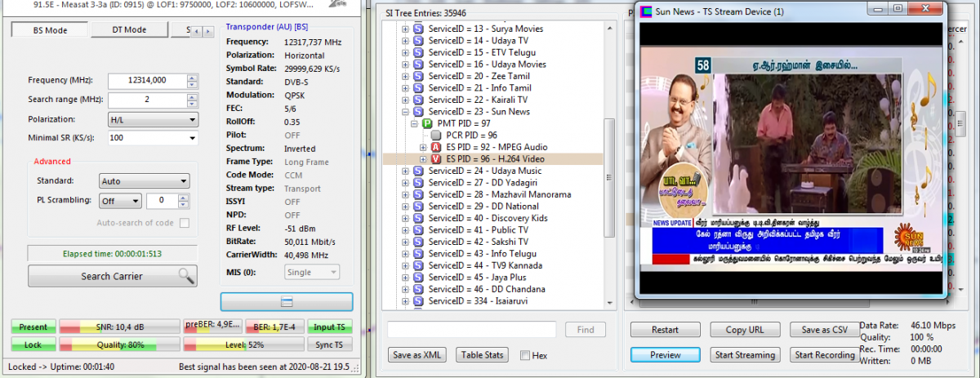Click the SNR 10,4 dB meter bar
The height and width of the screenshot is (378, 980).
(x=119, y=327)
